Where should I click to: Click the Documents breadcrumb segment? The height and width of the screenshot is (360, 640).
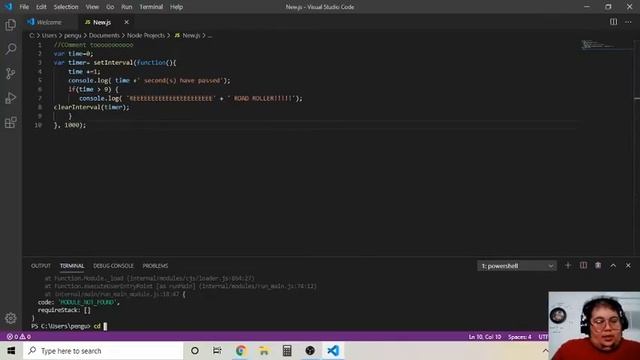[104, 36]
